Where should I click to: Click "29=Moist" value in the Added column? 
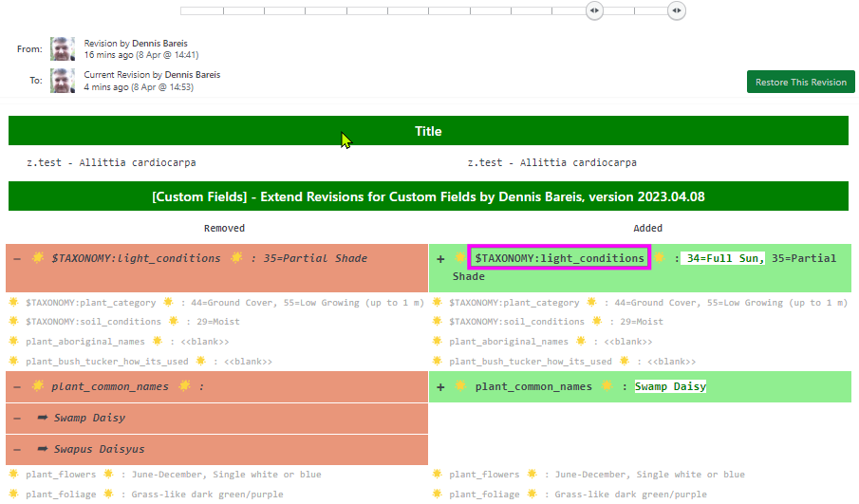642,322
